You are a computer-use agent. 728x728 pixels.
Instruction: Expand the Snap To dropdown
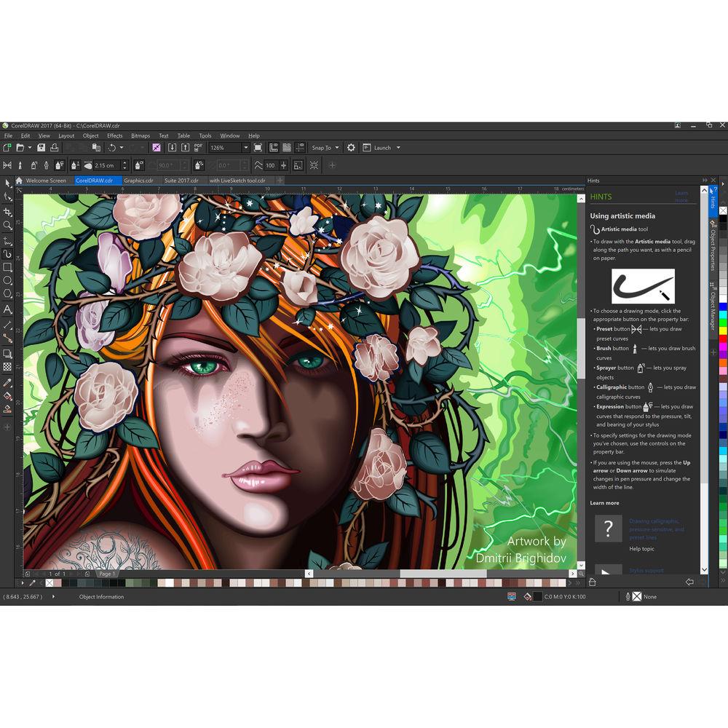pyautogui.click(x=325, y=148)
